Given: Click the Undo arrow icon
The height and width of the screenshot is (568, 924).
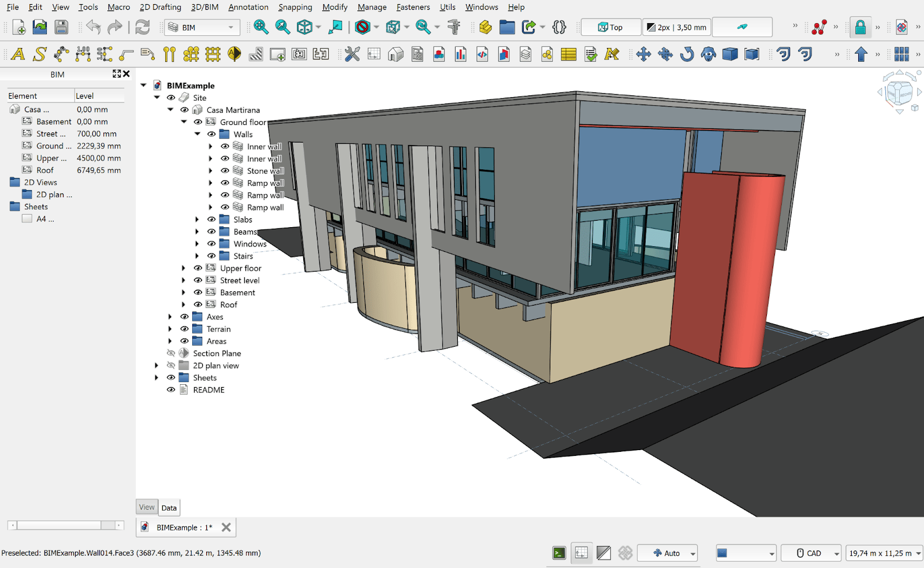Looking at the screenshot, I should pyautogui.click(x=92, y=27).
